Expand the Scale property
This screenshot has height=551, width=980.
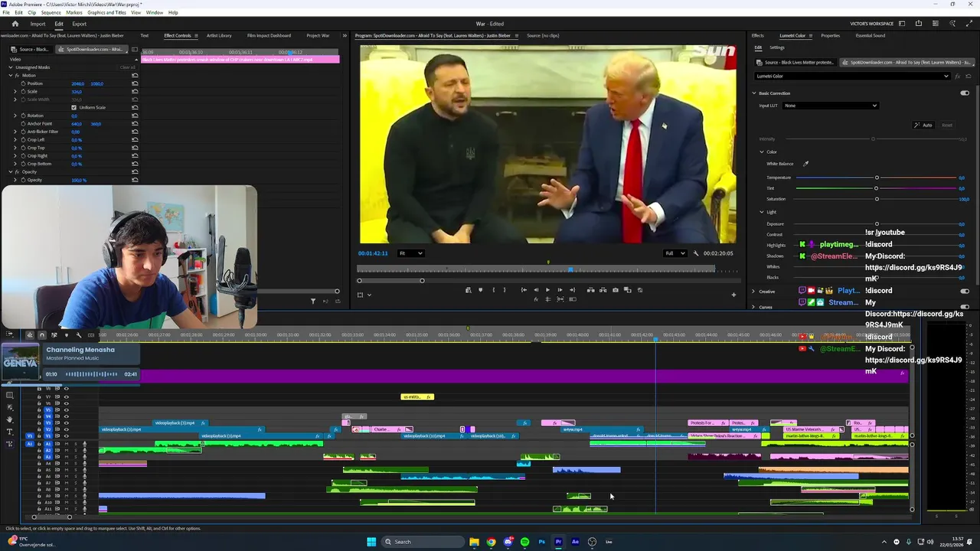tap(15, 91)
